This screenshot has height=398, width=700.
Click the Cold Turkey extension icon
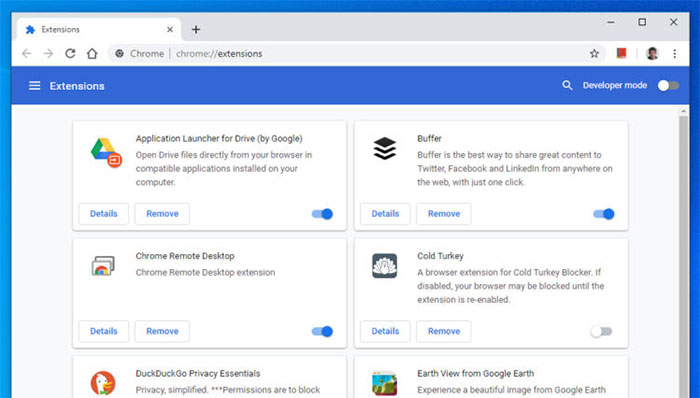pos(384,266)
